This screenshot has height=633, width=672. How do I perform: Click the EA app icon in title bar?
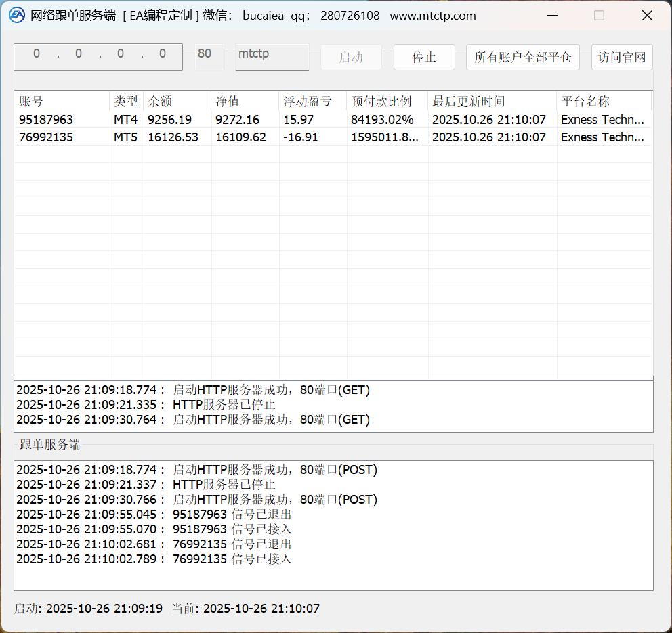pos(17,16)
